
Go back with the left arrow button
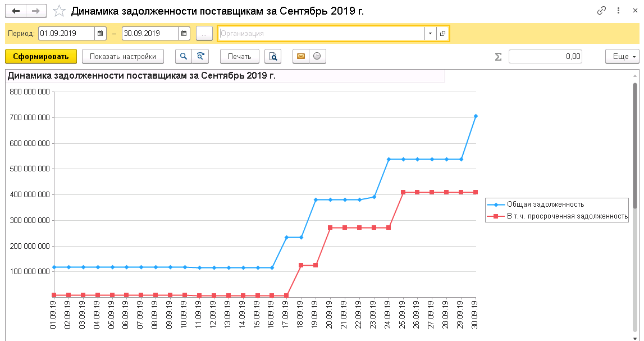point(16,11)
